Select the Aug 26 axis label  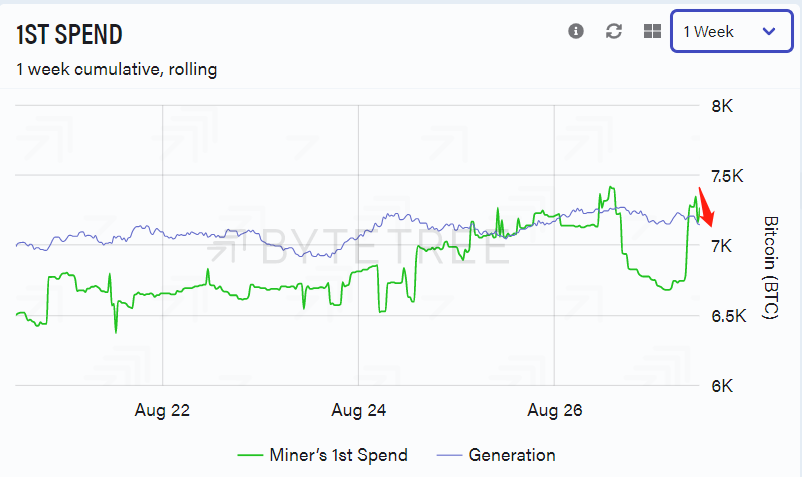point(555,410)
